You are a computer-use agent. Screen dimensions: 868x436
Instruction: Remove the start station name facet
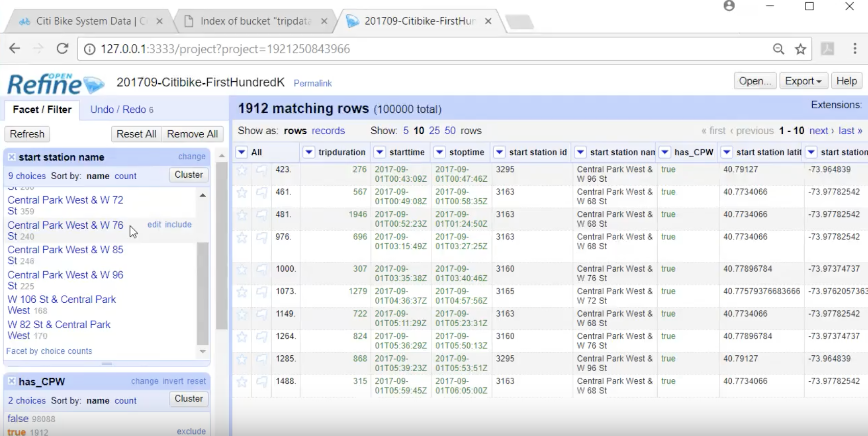click(11, 157)
